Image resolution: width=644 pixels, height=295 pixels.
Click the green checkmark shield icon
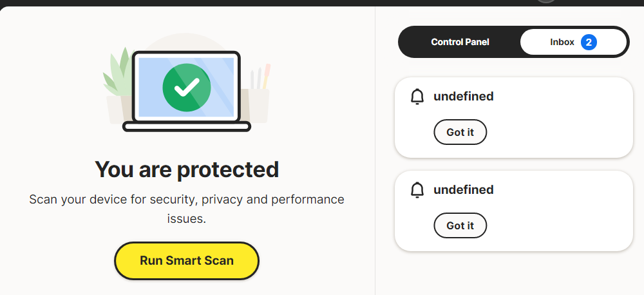coord(186,87)
